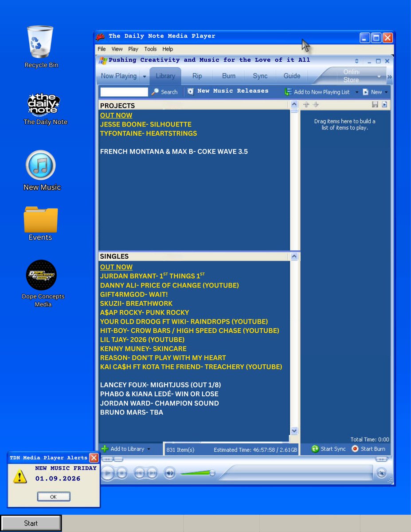
Task: Click the round Play button
Action: tap(107, 473)
